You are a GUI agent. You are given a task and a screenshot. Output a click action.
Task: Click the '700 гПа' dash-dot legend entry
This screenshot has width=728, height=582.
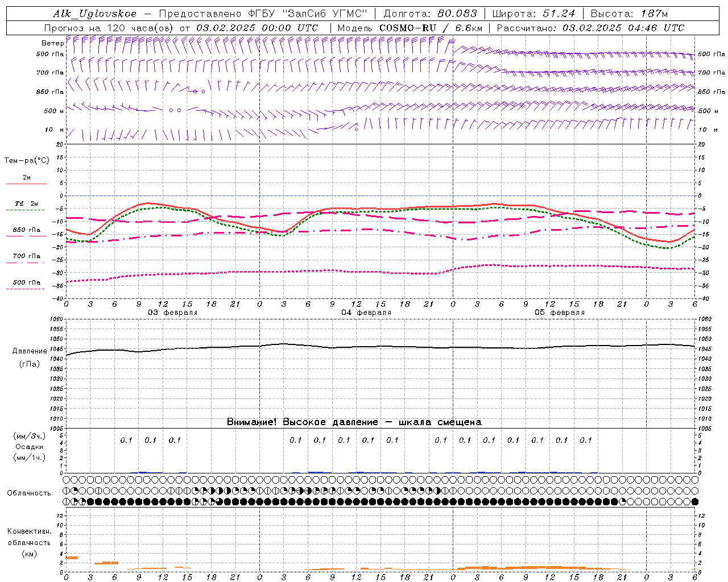tap(27, 256)
